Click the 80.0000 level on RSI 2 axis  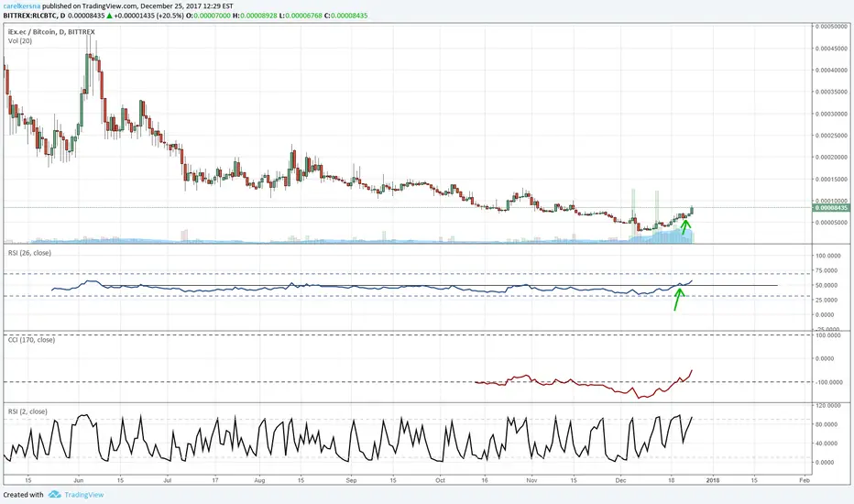[x=825, y=424]
